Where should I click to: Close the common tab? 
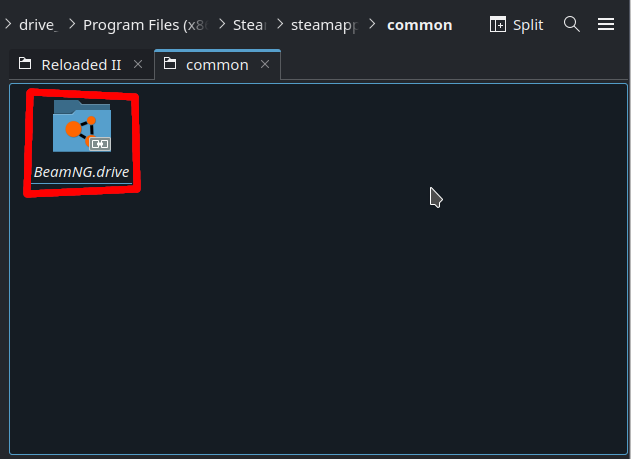pos(265,64)
